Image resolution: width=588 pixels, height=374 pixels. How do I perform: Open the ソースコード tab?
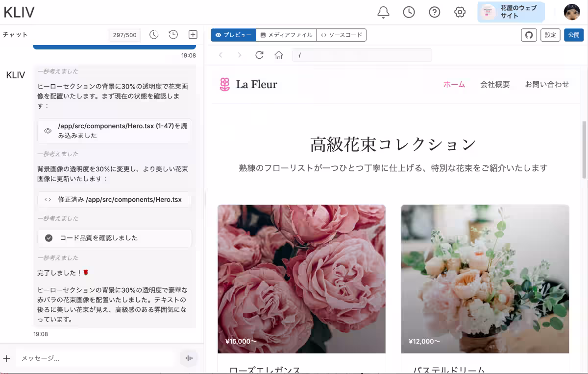tap(342, 35)
